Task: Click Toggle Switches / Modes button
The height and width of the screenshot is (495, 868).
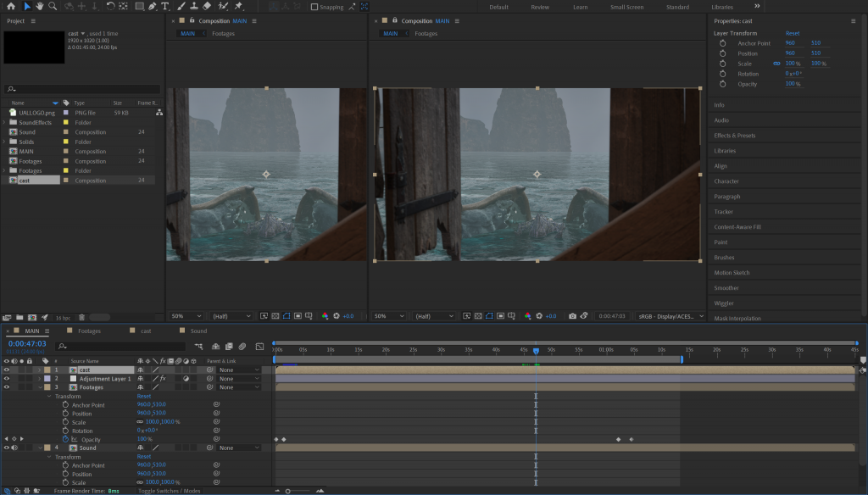Action: (x=170, y=491)
